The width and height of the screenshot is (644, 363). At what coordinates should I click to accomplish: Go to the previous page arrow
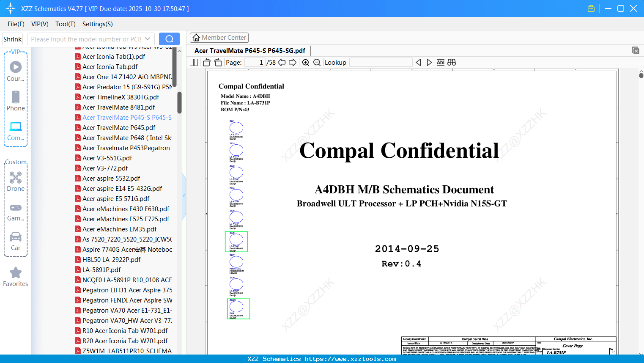tap(282, 63)
